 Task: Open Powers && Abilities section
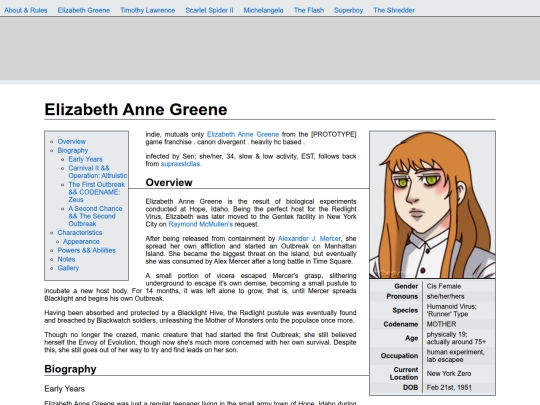point(86,250)
